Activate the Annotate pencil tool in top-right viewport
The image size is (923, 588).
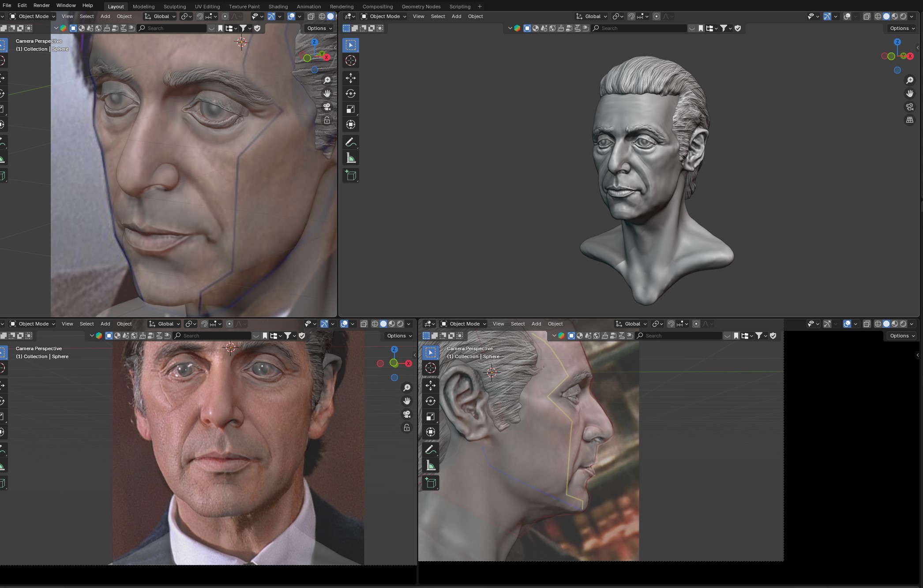coord(351,142)
